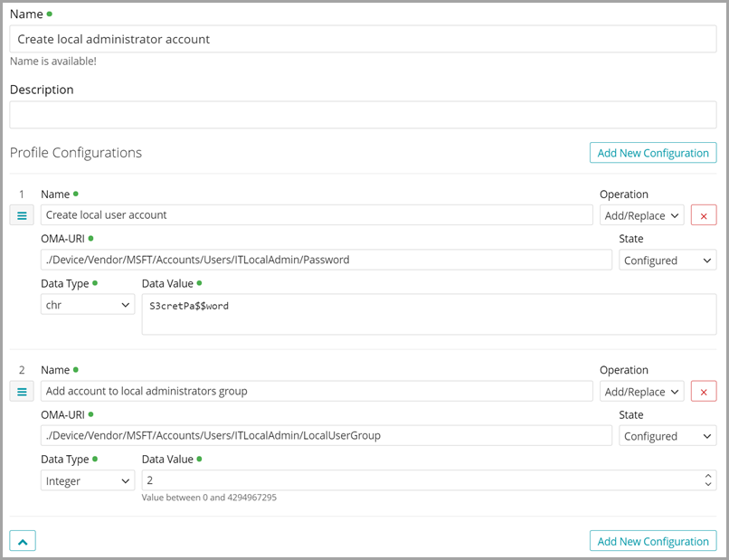
Task: Click the Password OMA-URI input field
Action: tap(326, 260)
